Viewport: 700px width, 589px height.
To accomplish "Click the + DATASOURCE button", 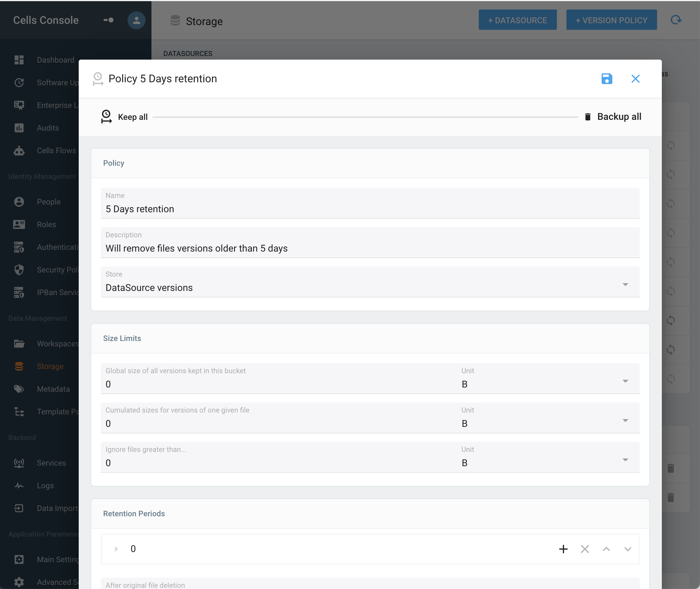I will click(517, 20).
